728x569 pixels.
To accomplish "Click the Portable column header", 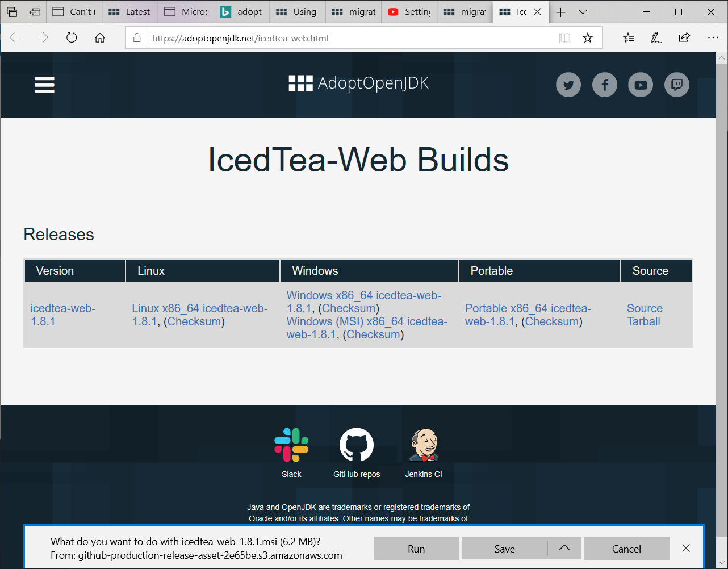I will click(539, 271).
